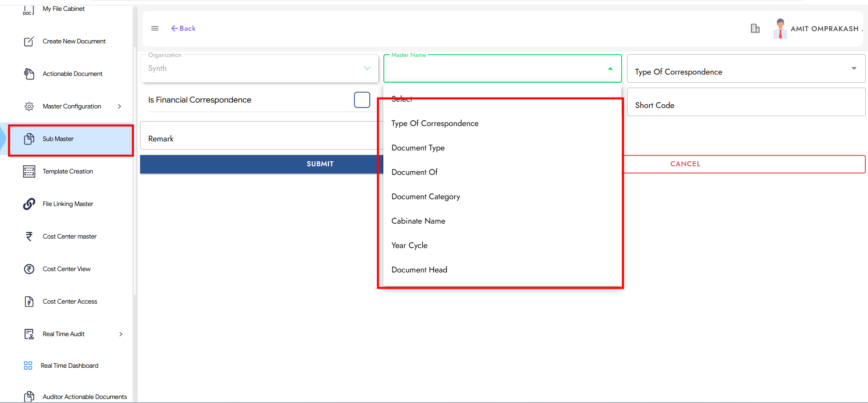Go Back using the Back link

184,28
